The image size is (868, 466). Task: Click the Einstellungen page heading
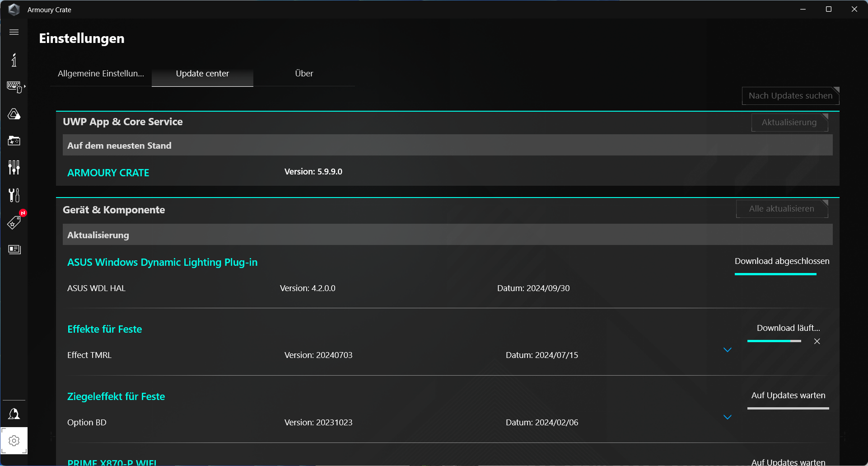point(82,38)
